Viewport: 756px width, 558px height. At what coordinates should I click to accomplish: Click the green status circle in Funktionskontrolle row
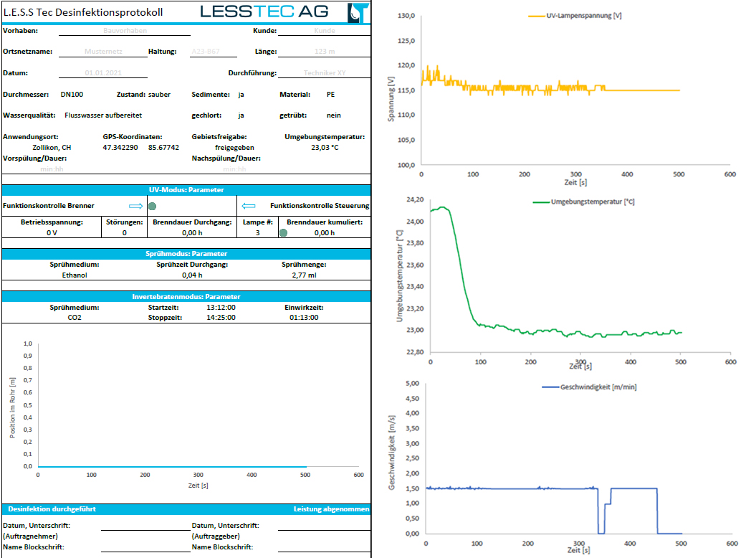coord(152,206)
